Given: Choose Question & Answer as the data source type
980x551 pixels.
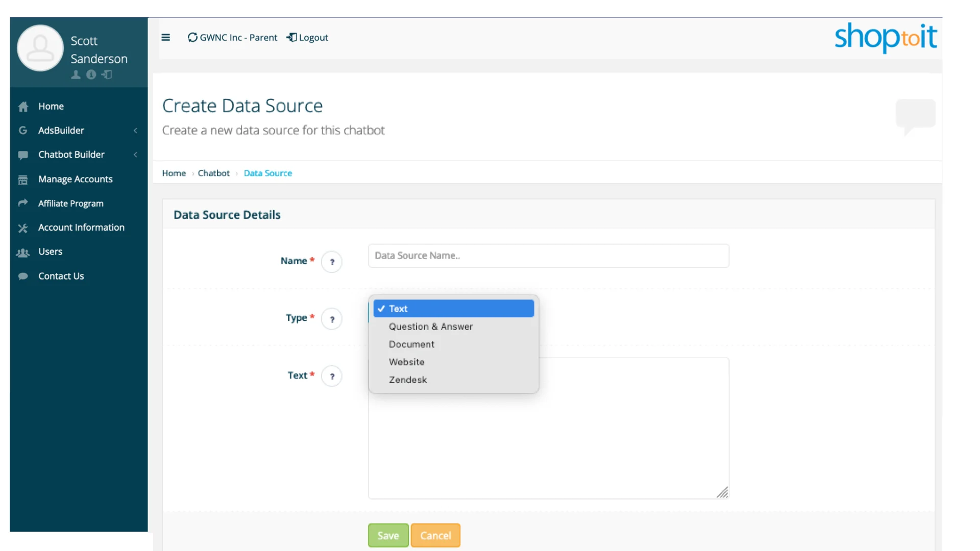Looking at the screenshot, I should (431, 327).
